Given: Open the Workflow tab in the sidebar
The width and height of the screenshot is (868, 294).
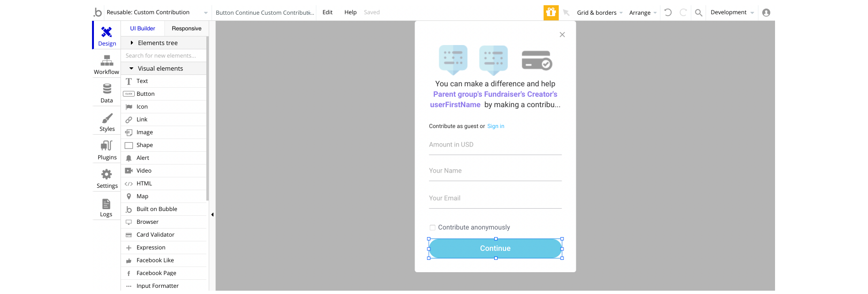Looking at the screenshot, I should (107, 64).
